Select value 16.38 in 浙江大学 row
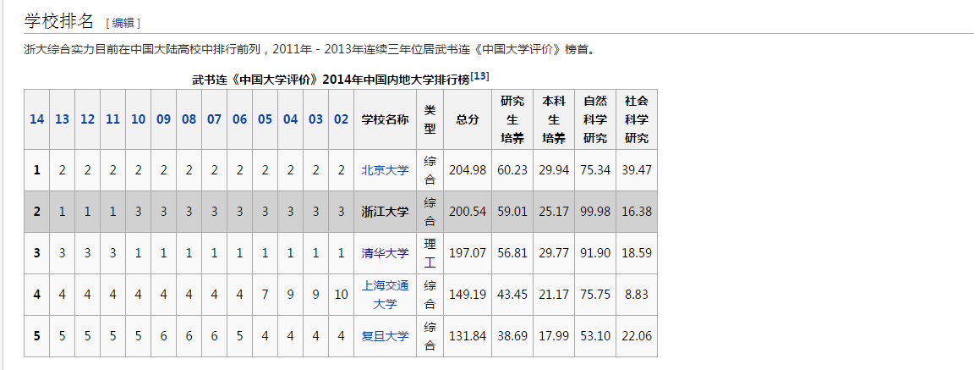 tap(637, 212)
